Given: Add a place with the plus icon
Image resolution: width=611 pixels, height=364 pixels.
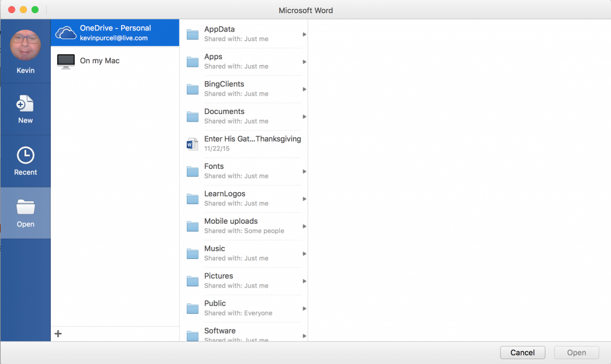Looking at the screenshot, I should [58, 334].
